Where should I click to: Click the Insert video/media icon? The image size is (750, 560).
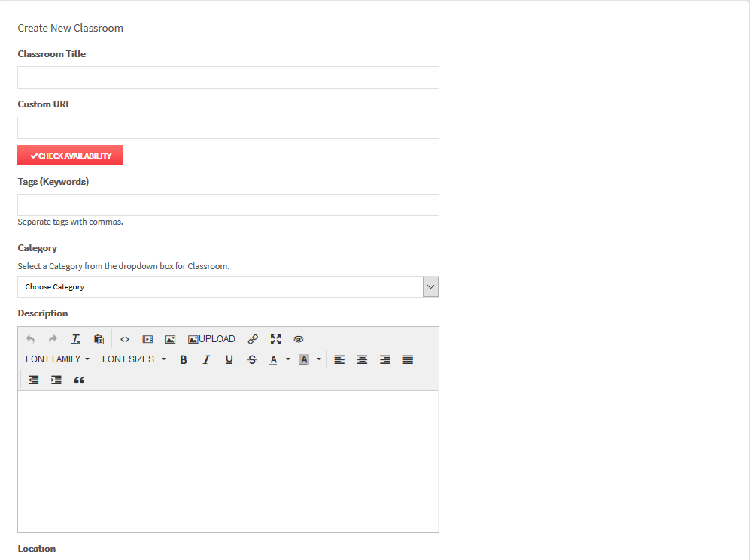(x=147, y=339)
